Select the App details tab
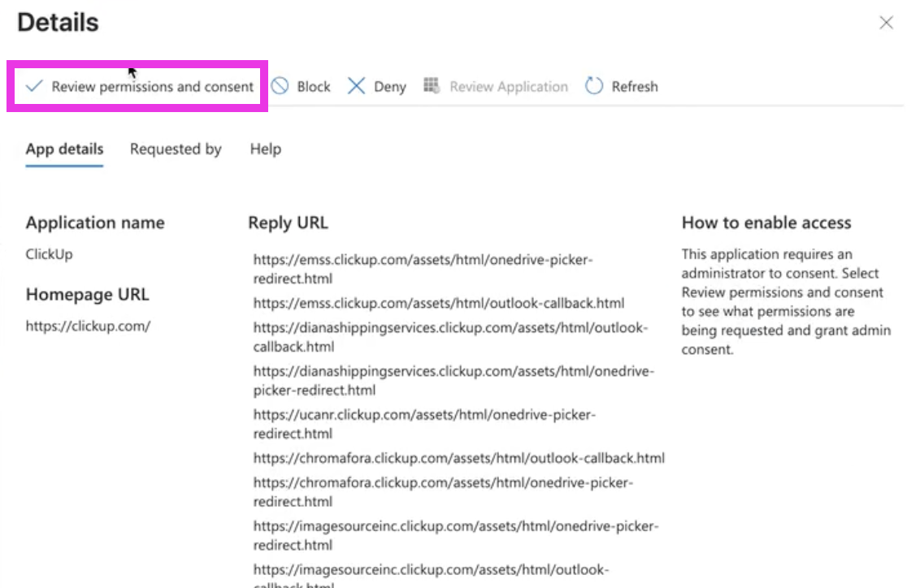920x588 pixels. (64, 149)
